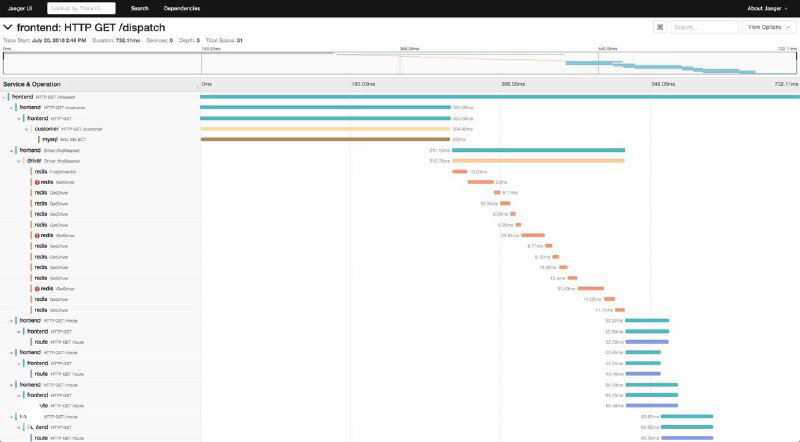Screen dimensions: 800x442
Task: Open the redis FindDriverIDs span bar
Action: coord(460,171)
